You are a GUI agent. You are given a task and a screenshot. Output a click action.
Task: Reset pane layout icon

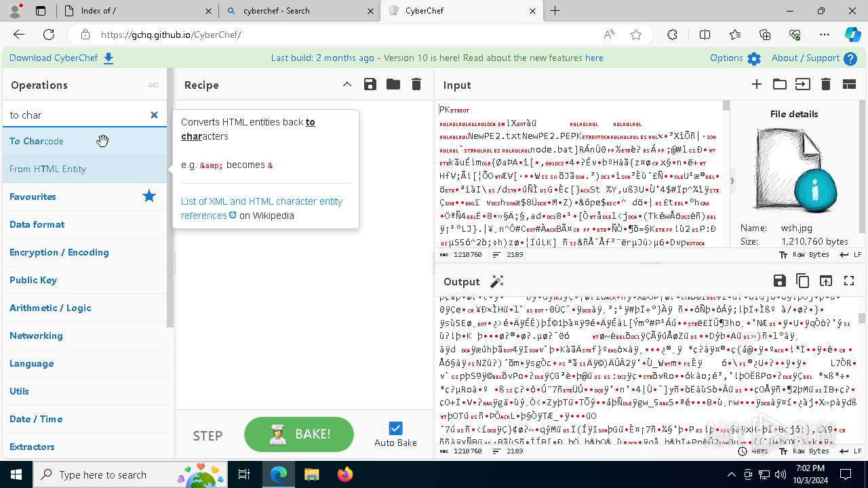point(849,85)
